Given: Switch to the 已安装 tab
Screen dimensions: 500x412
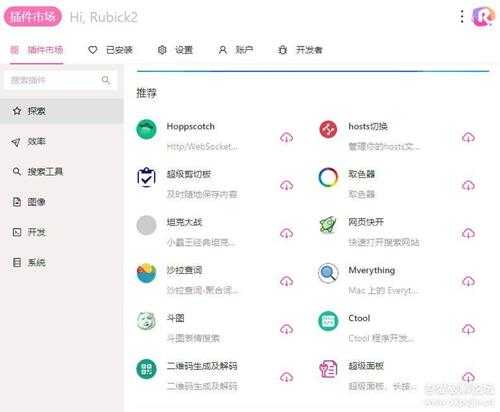Looking at the screenshot, I should [110, 50].
